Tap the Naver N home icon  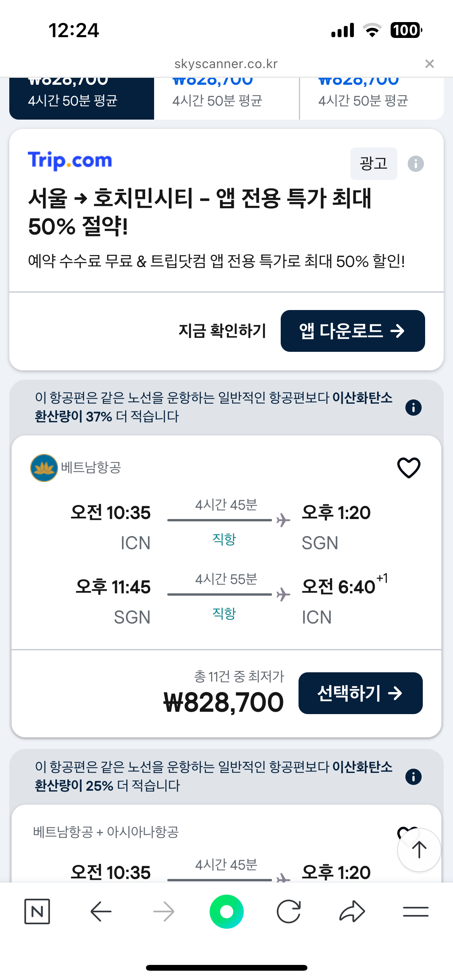[37, 911]
